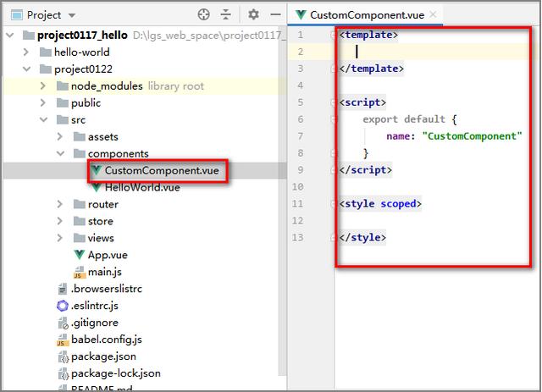
Task: Click the JS icon of babel.config.js
Action: [x=63, y=340]
